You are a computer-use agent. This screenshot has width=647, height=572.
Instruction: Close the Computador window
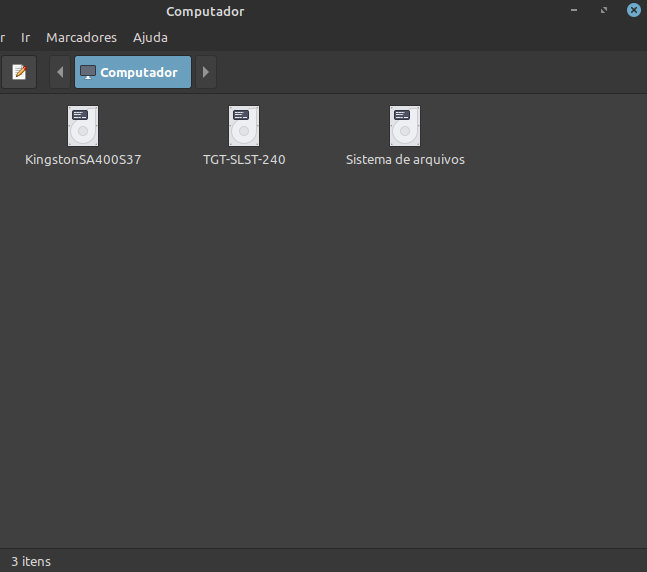pos(634,10)
